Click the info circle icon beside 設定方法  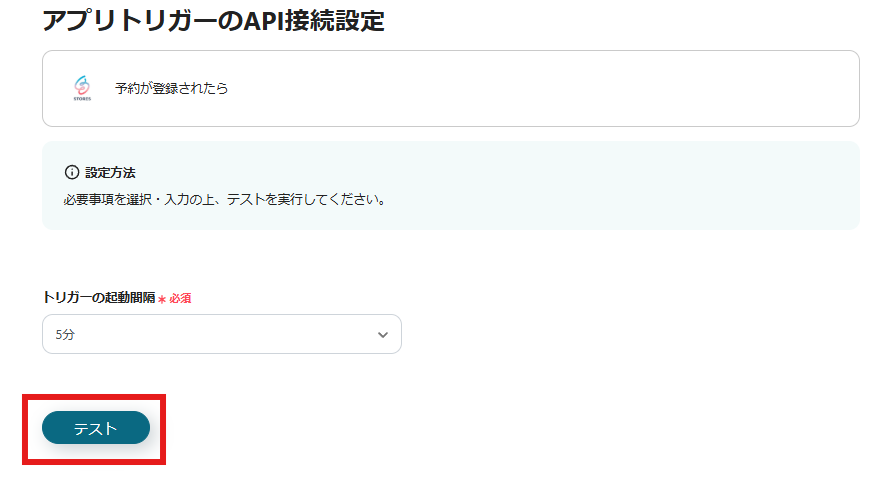pos(71,172)
